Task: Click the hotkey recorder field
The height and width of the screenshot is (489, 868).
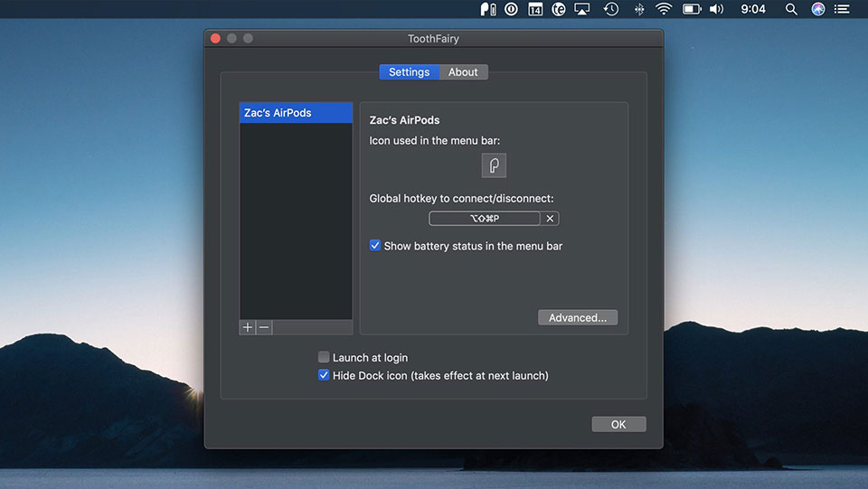Action: coord(485,219)
